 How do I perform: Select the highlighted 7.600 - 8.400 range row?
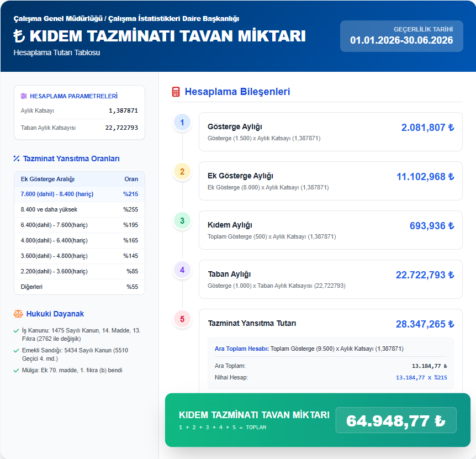[79, 194]
